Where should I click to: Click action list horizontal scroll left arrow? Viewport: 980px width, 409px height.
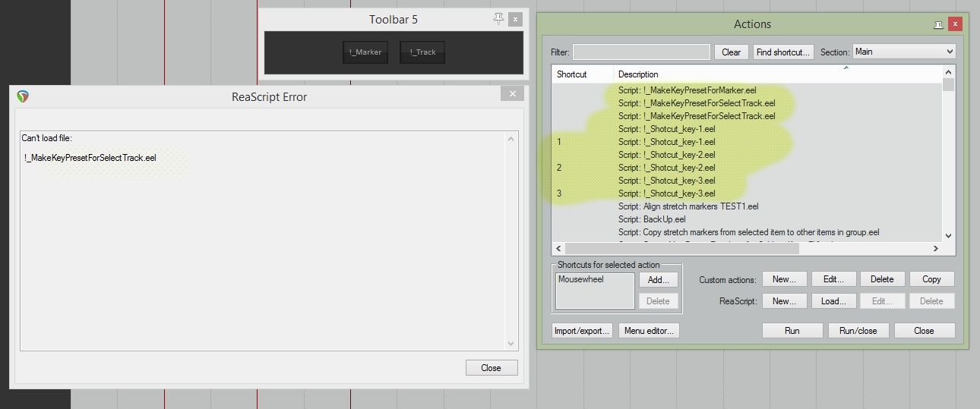click(558, 249)
